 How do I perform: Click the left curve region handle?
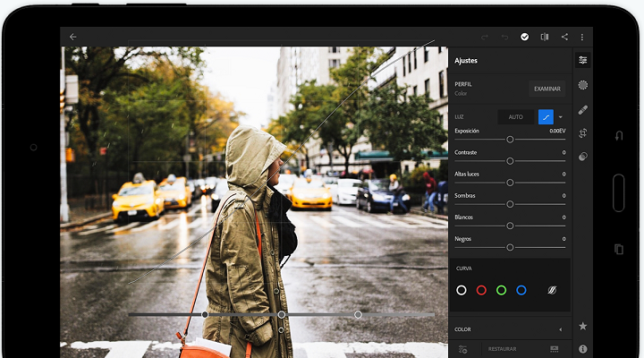coord(205,314)
